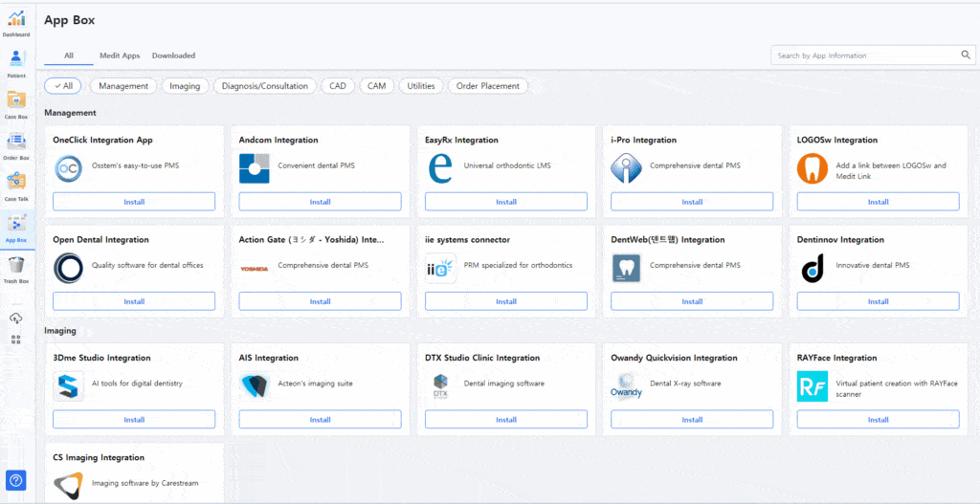Click the RAYFace Integration logo
Image resolution: width=980 pixels, height=504 pixels.
tap(813, 386)
